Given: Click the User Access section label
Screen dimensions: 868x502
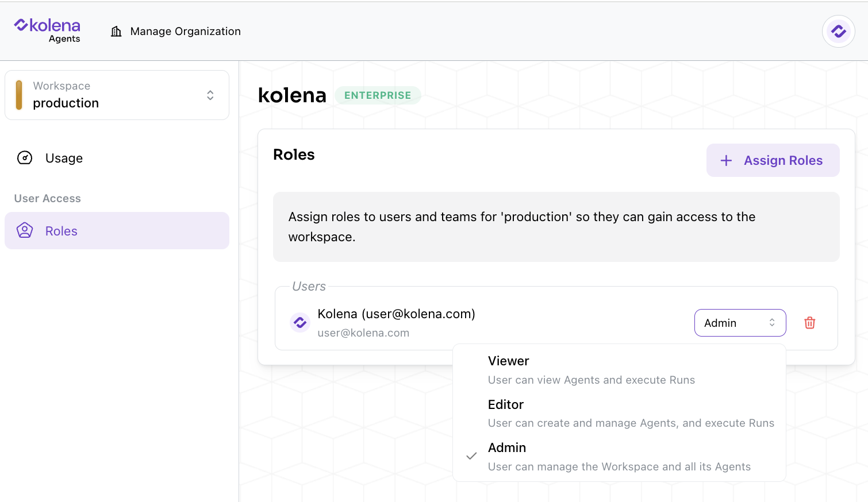Looking at the screenshot, I should (x=48, y=198).
